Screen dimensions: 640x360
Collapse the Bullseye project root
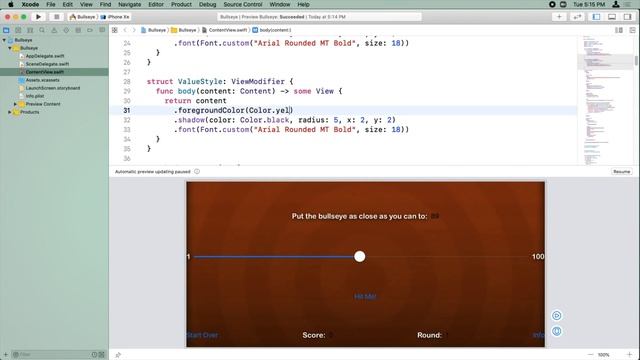pos(4,40)
